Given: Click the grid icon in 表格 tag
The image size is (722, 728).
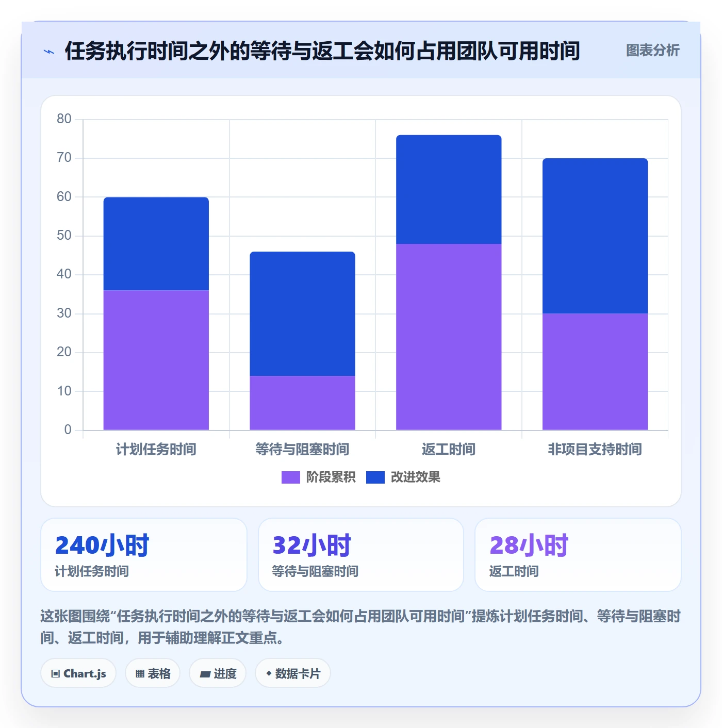Looking at the screenshot, I should [140, 673].
